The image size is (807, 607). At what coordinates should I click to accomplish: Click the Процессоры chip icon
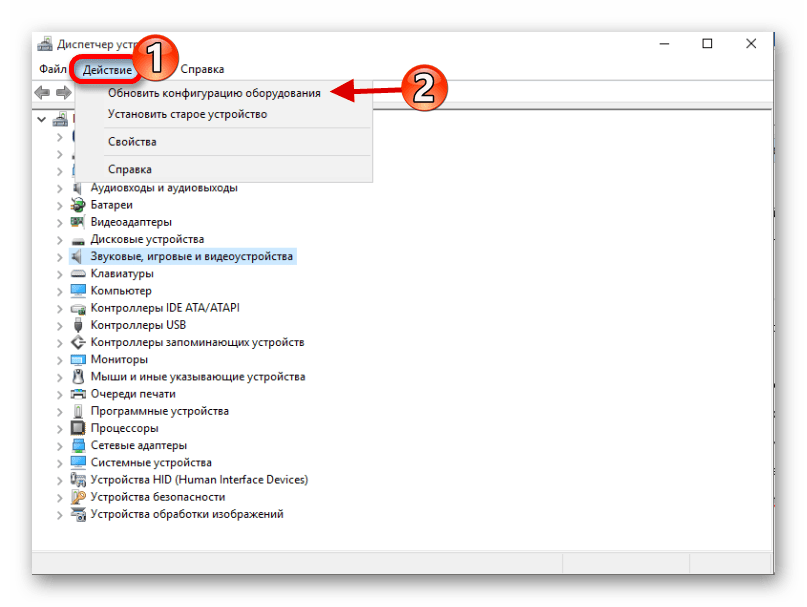click(78, 428)
